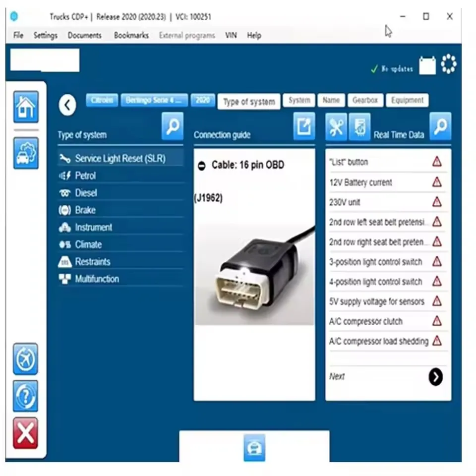
Task: Select 2nd row left seat belt pretensioner row
Action: 388,222
